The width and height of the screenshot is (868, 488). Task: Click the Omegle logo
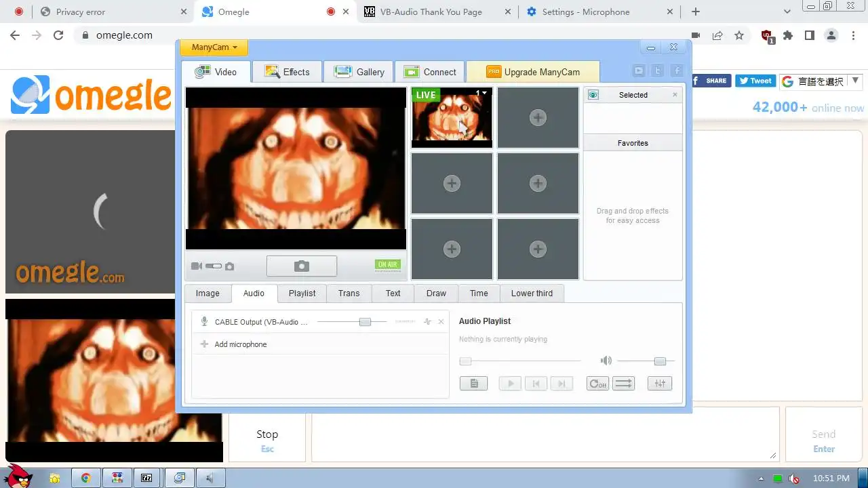point(91,95)
